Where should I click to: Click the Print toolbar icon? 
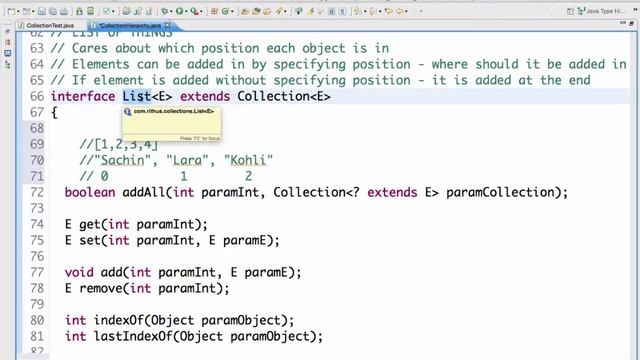(64, 11)
